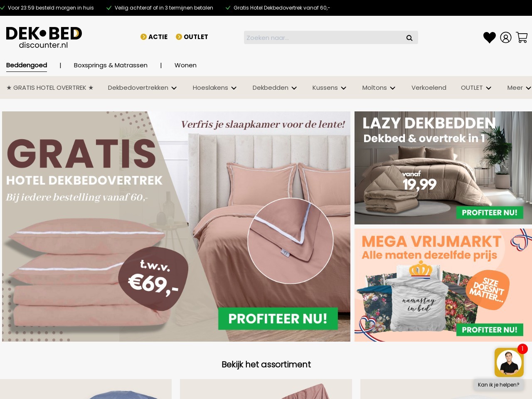The height and width of the screenshot is (399, 532).
Task: Go to the Dekbed discounter.nl logo home
Action: (x=44, y=37)
